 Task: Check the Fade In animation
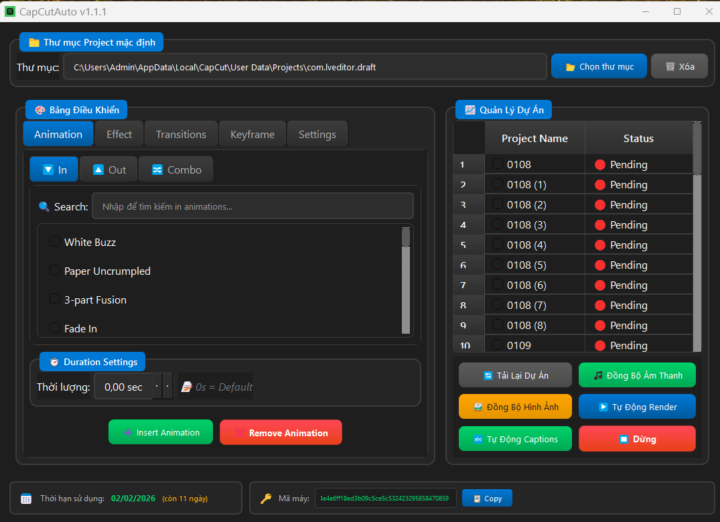[55, 328]
